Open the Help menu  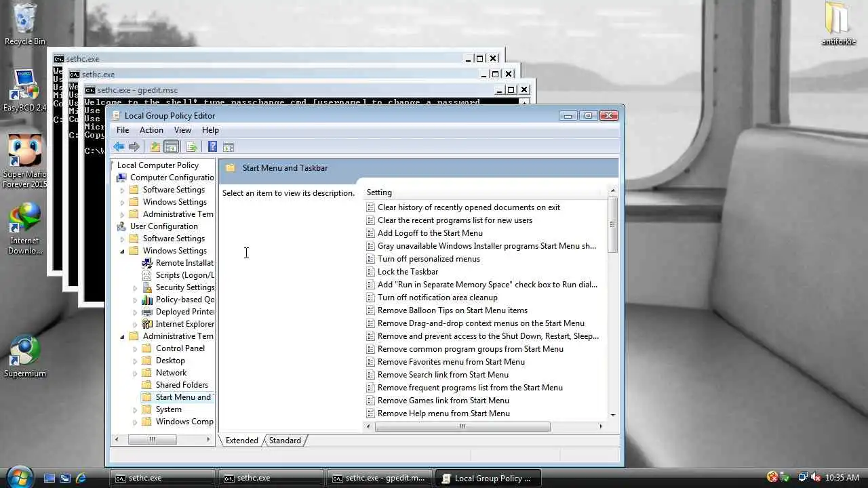click(x=210, y=130)
